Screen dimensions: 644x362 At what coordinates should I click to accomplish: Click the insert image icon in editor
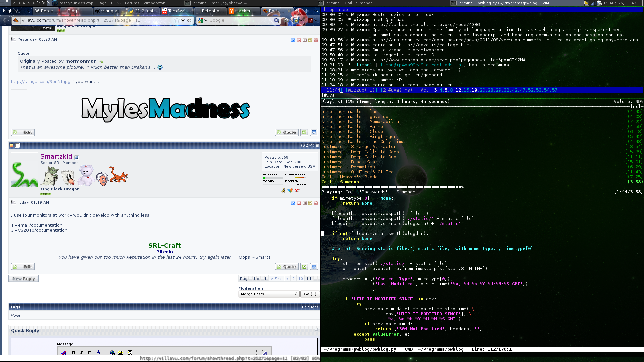click(120, 353)
